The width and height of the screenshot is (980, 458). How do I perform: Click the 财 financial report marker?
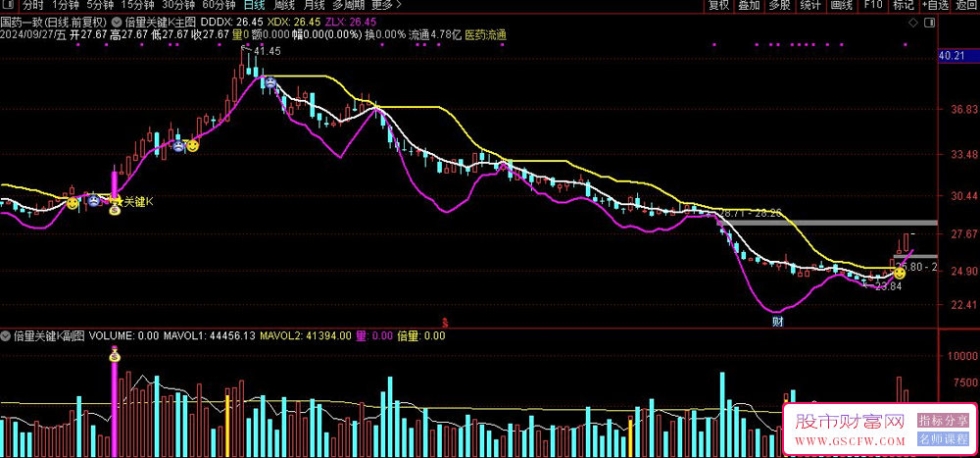coord(778,322)
